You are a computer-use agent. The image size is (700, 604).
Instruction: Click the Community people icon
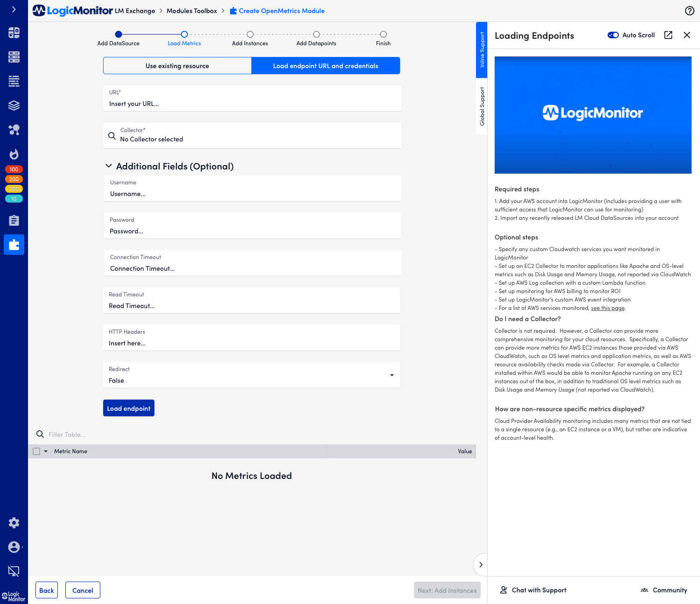click(x=644, y=590)
